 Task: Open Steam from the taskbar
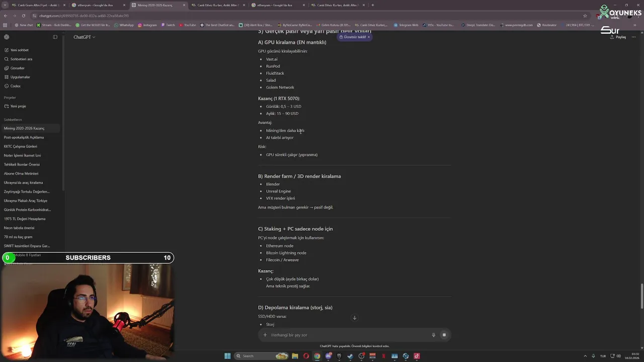pyautogui.click(x=350, y=356)
